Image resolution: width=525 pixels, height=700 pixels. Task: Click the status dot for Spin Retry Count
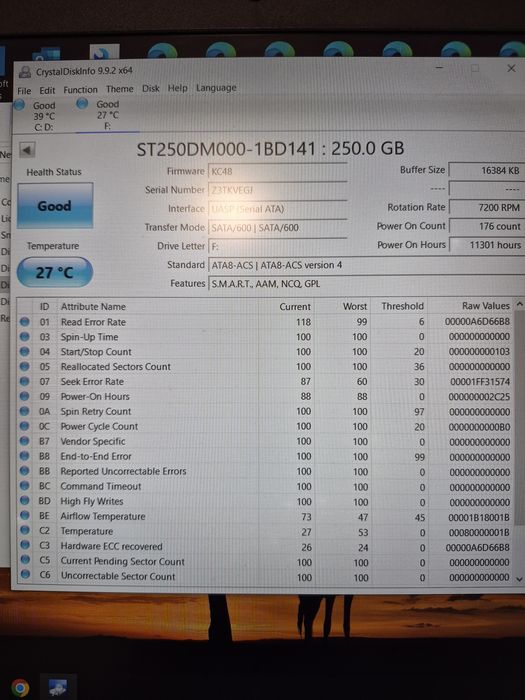(x=25, y=411)
